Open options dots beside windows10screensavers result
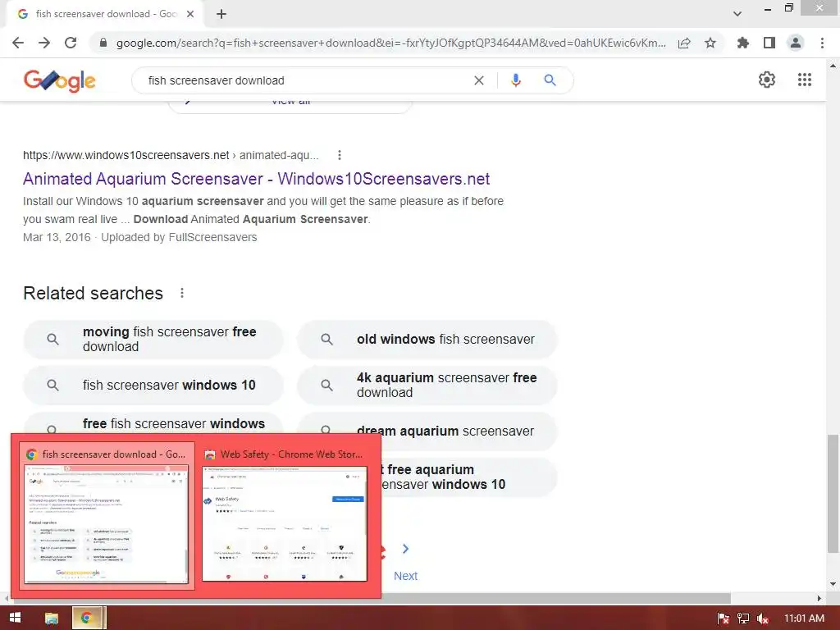Viewport: 840px width, 630px height. coord(339,155)
